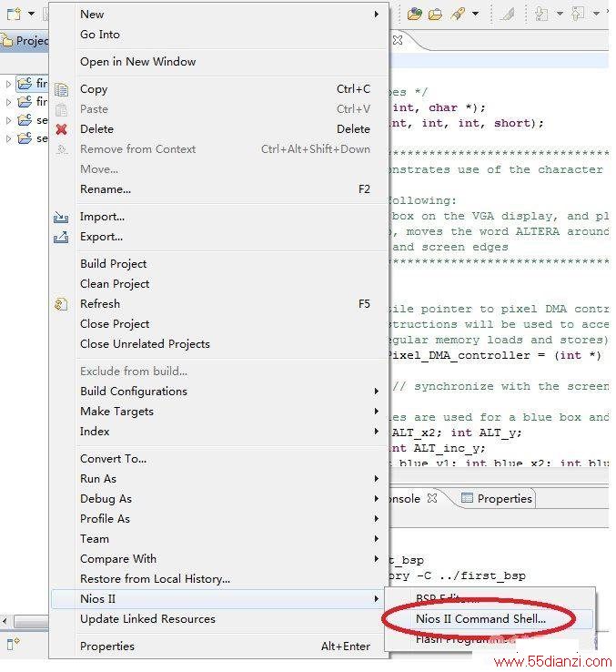Open the Next Annotation dropdown arrow

tap(560, 14)
